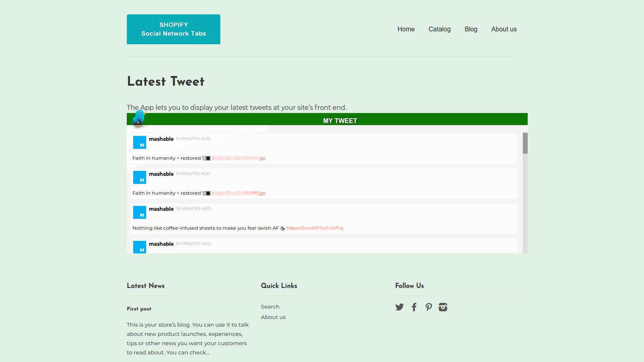Visit the Pinterest profile icon
644x362 pixels.
[x=428, y=307]
